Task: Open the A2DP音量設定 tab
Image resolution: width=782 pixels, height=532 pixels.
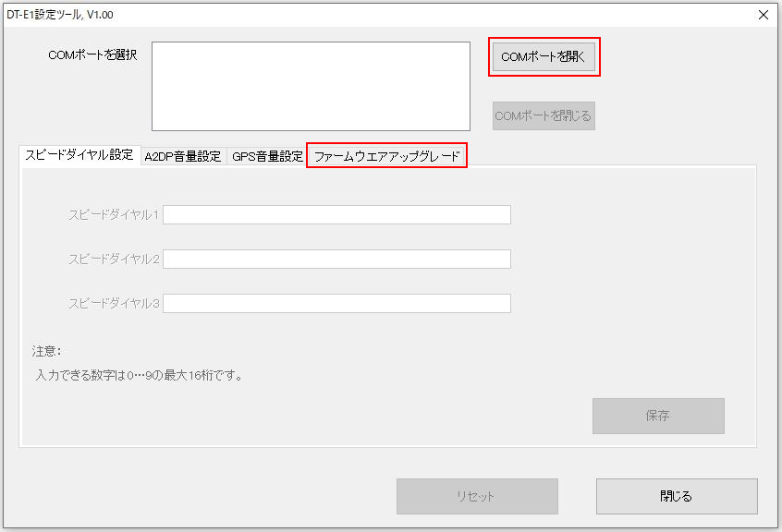Action: pos(183,157)
